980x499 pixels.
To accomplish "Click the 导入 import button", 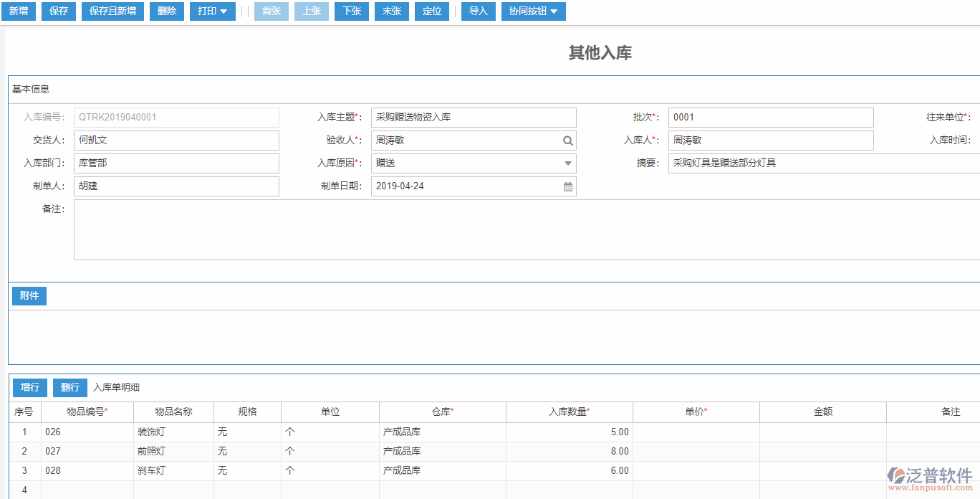I will [x=478, y=11].
